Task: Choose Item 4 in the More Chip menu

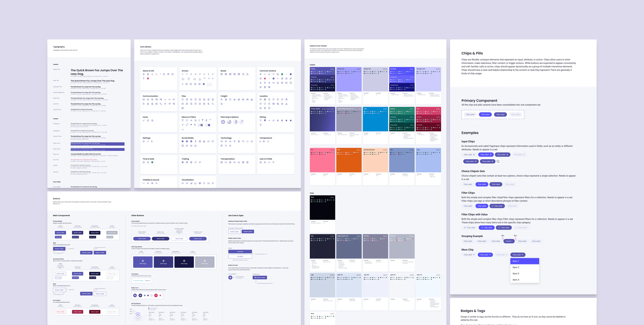Action: [x=525, y=280]
